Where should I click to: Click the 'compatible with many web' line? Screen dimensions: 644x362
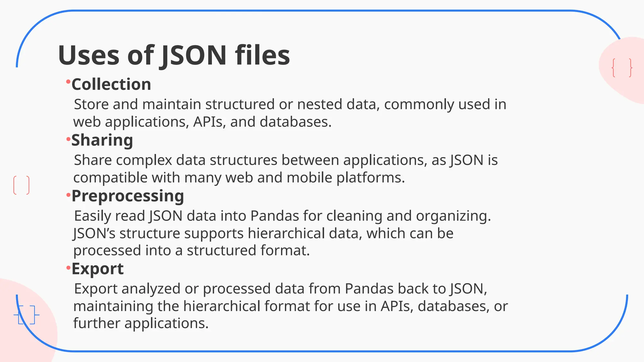(x=239, y=178)
